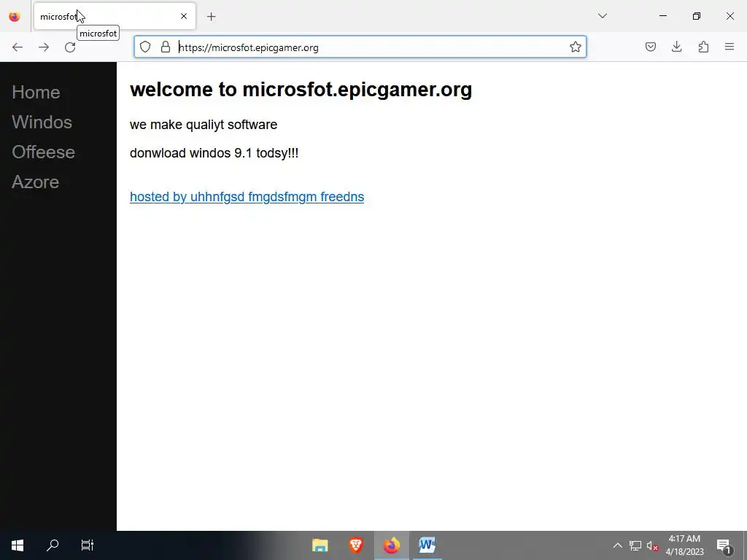Screen dimensions: 747x560
Task: Open the Offeese sidebar link
Action: (43, 152)
